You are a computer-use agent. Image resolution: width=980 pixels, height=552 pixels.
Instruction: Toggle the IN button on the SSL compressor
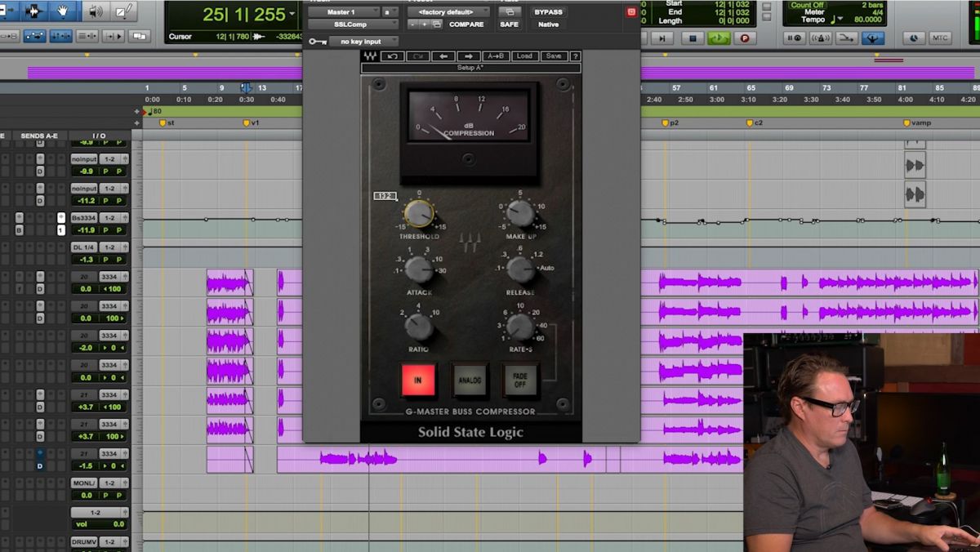(417, 379)
